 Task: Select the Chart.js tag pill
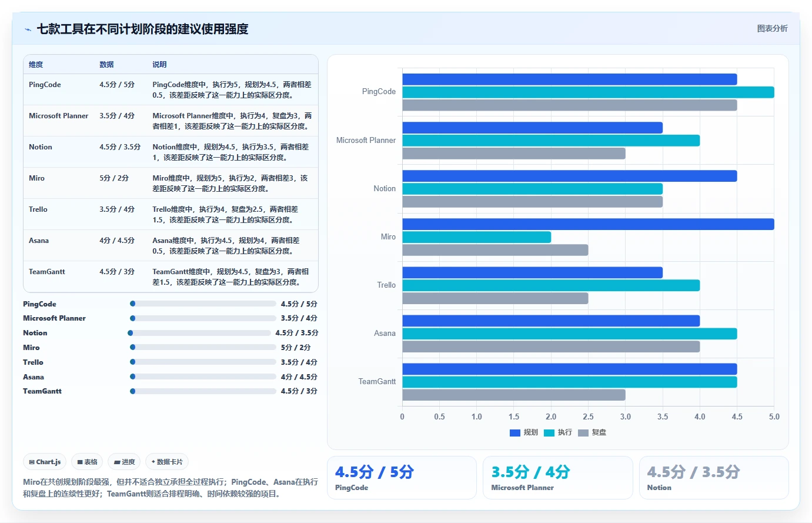(45, 462)
